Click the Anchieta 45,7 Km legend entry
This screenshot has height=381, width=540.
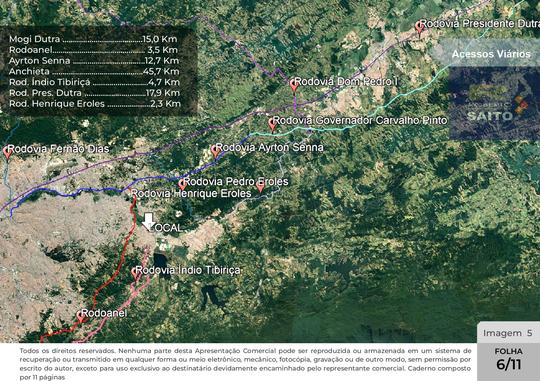pos(94,71)
